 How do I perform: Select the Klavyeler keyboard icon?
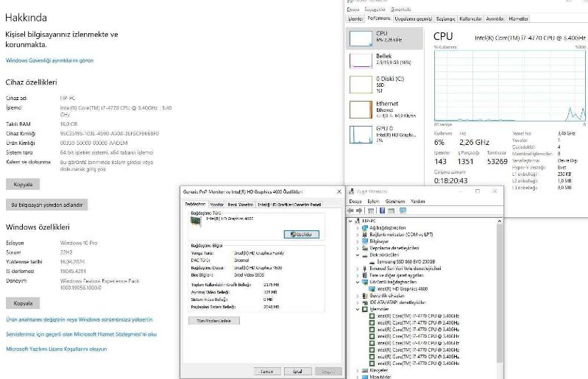tap(365, 370)
